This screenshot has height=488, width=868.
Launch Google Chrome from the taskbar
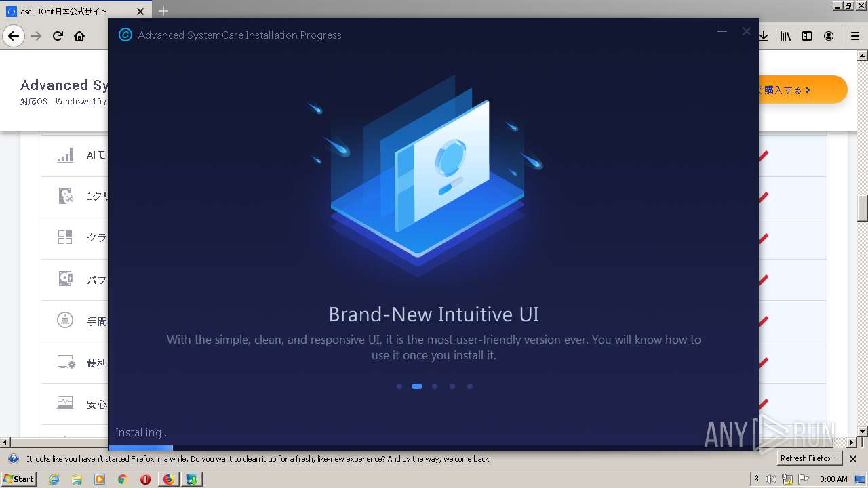click(123, 479)
